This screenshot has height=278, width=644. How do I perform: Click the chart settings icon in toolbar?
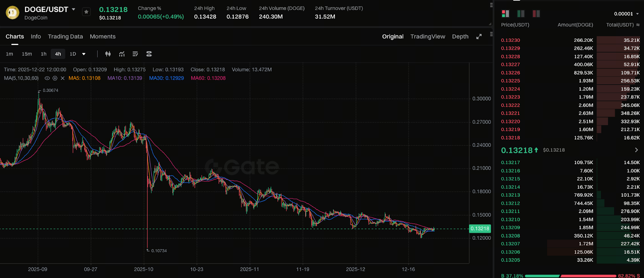(149, 54)
